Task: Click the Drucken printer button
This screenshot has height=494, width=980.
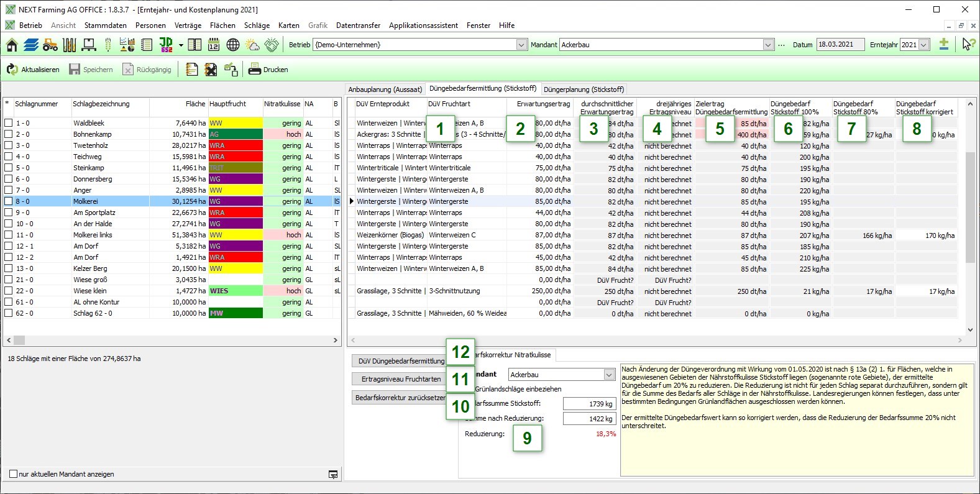Action: (268, 70)
